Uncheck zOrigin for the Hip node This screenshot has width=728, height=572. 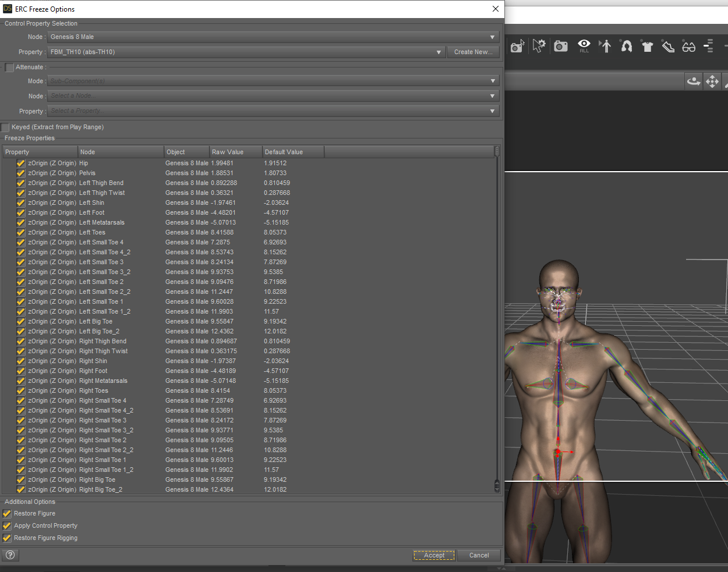21,164
